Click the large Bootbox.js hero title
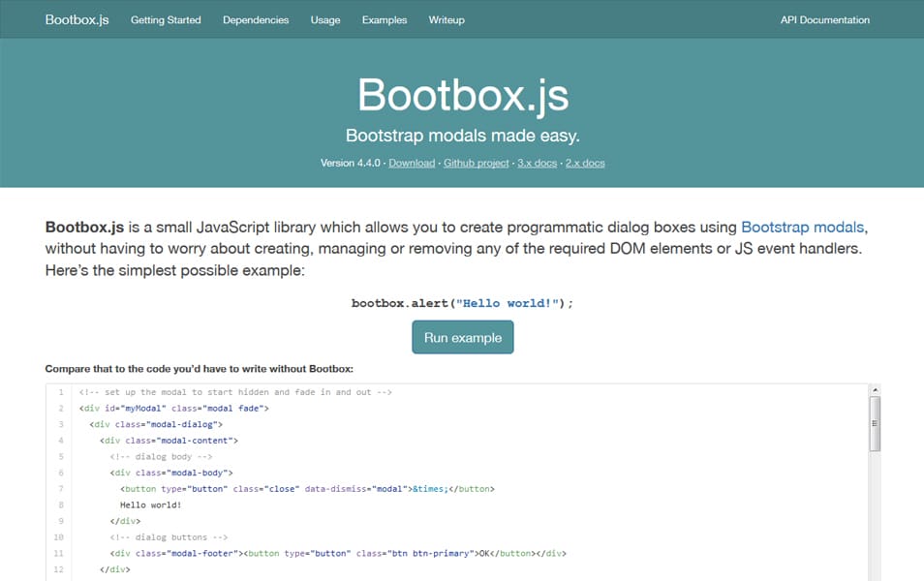Image resolution: width=924 pixels, height=581 pixels. [x=463, y=94]
